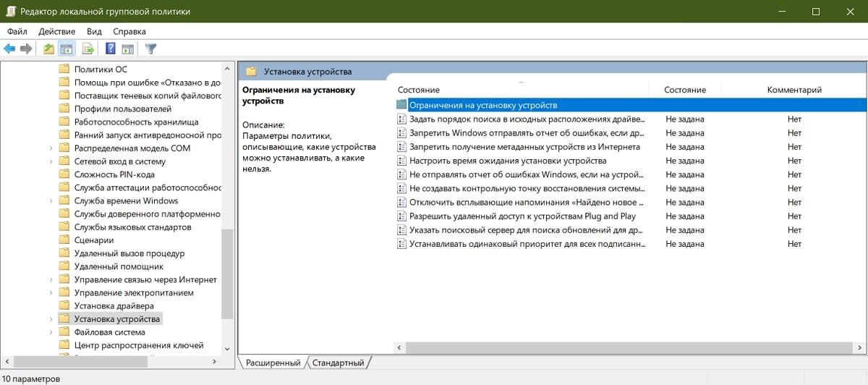Select 'Отключить всплывающие напоминания' policy
Viewport: 868px width, 385px height.
click(x=527, y=203)
